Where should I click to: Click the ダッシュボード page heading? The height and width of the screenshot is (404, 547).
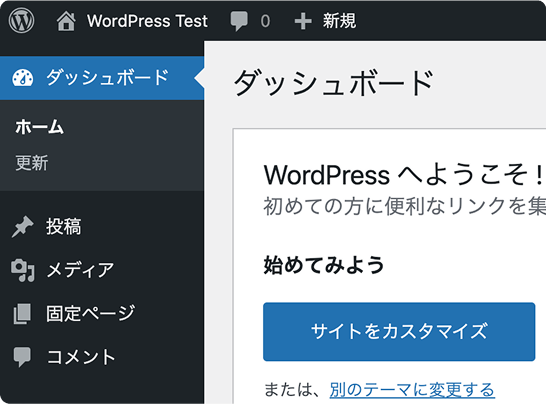point(334,83)
